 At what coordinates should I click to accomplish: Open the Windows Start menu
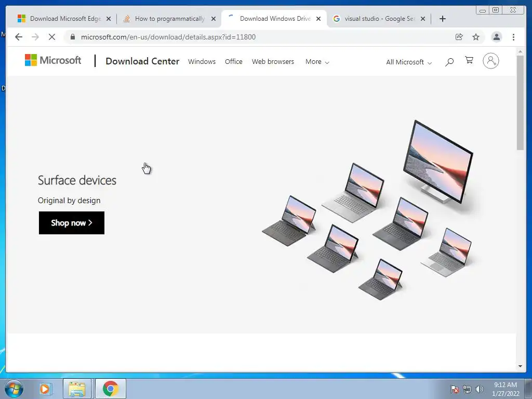pyautogui.click(x=14, y=389)
